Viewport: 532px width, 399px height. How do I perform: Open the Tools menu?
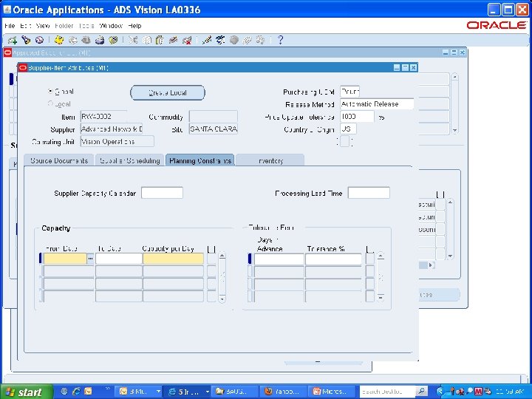(x=86, y=26)
